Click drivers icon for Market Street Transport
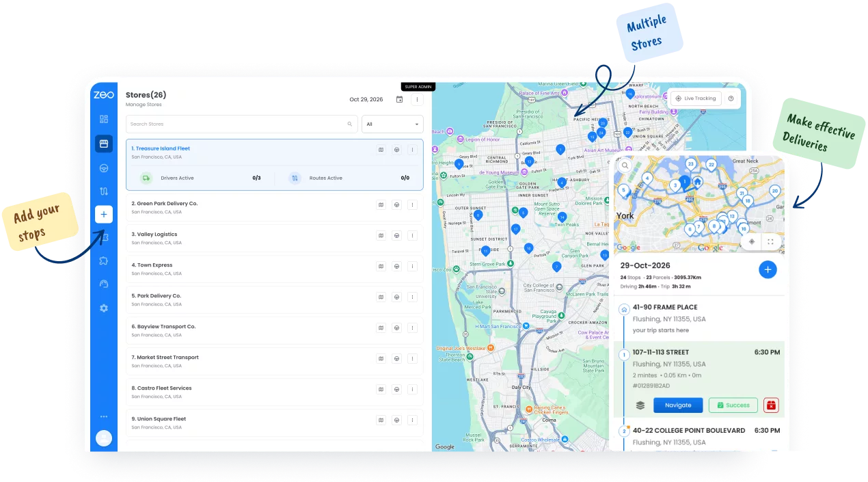 click(396, 358)
